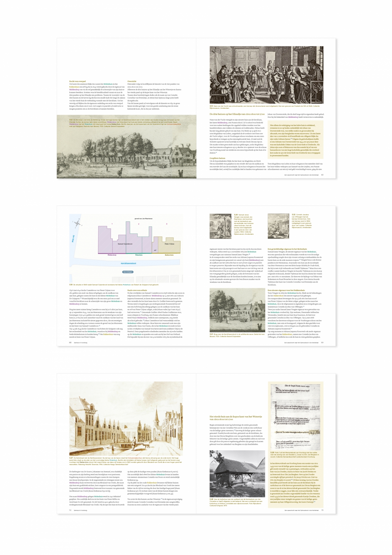This screenshot has height=555, width=392.
Task: Open the schoolroom engraving on page 63
Action: (266, 75)
